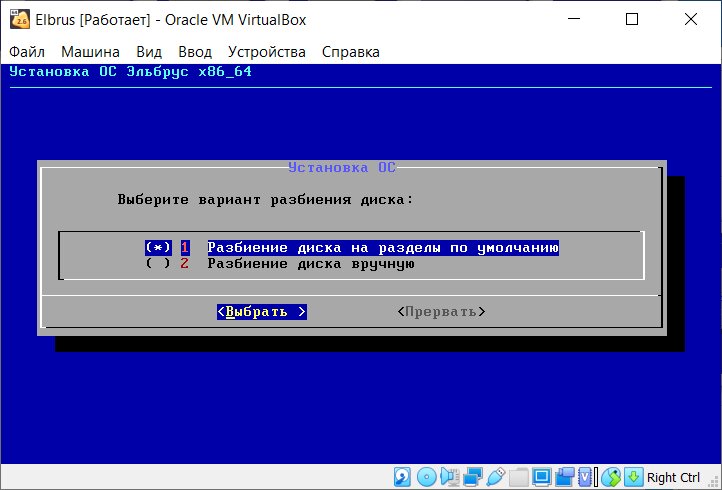Click the virtualization CPU status icon
722x490 pixels.
click(x=584, y=477)
